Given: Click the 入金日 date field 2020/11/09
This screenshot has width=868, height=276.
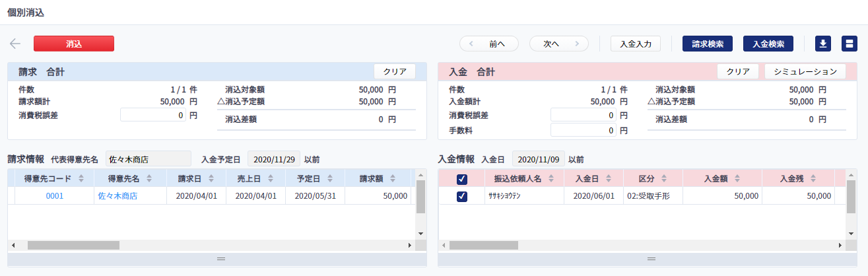Looking at the screenshot, I should (x=539, y=159).
